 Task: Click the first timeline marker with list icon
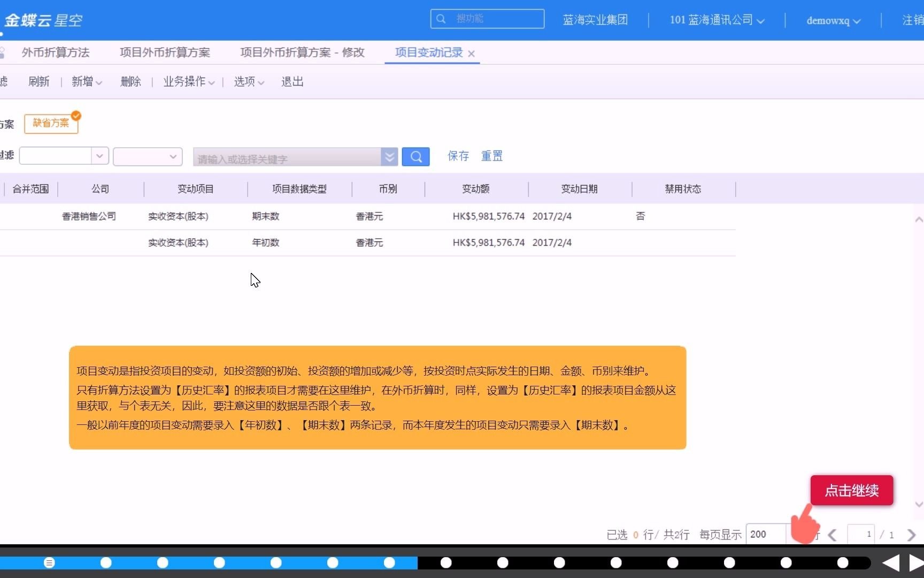pyautogui.click(x=49, y=562)
